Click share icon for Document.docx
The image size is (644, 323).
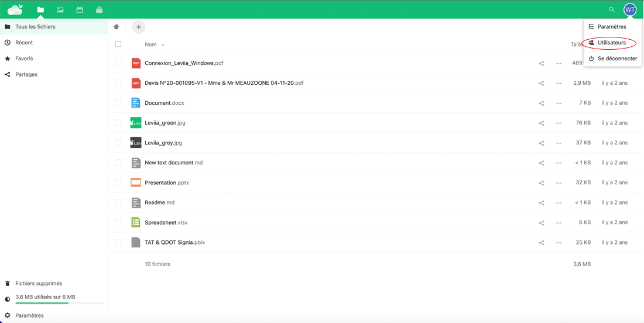[542, 103]
